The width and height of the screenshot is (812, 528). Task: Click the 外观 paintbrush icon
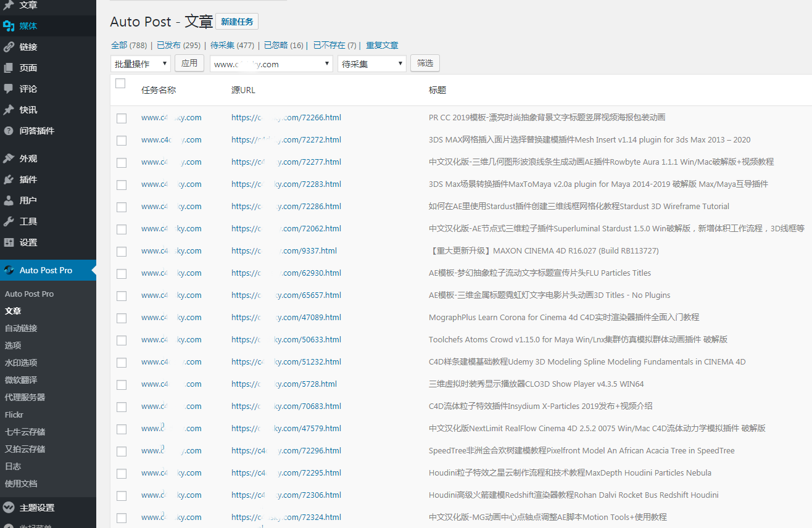[9, 159]
